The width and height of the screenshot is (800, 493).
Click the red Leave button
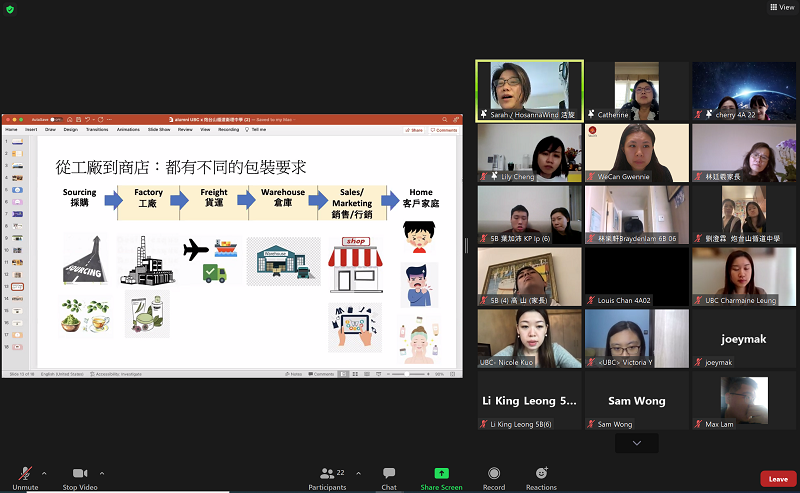778,479
